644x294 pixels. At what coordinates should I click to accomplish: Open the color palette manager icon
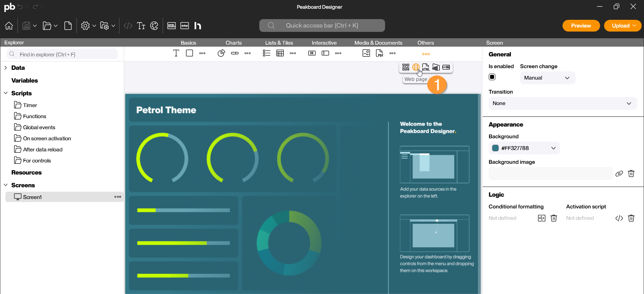pos(154,26)
